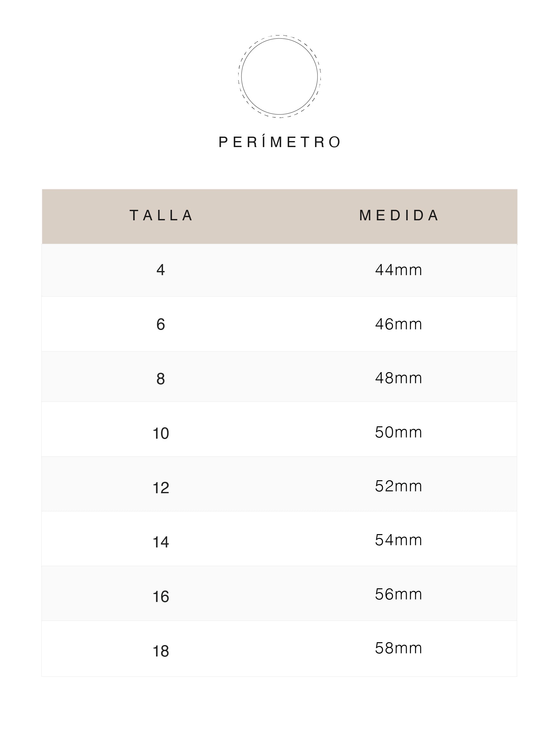Click the PERÍMETRO title text

coord(279,142)
